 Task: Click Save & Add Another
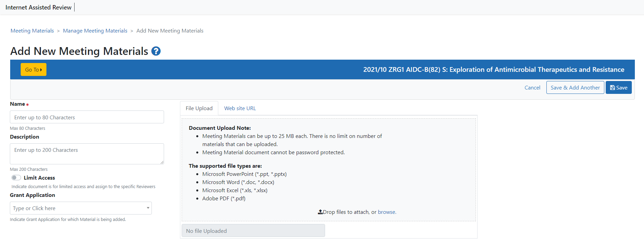tap(575, 87)
